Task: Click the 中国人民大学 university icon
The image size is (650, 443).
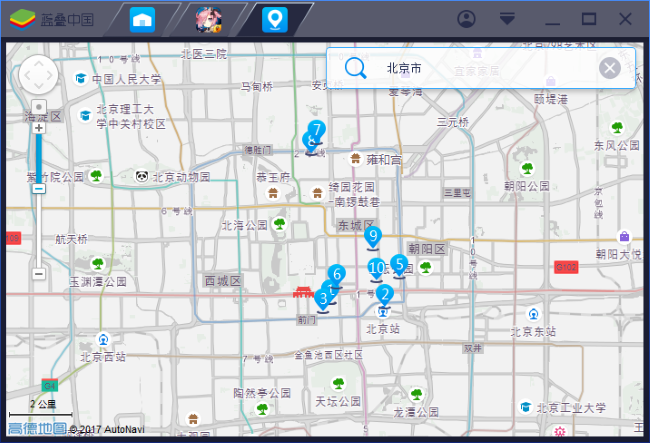Action: click(81, 78)
